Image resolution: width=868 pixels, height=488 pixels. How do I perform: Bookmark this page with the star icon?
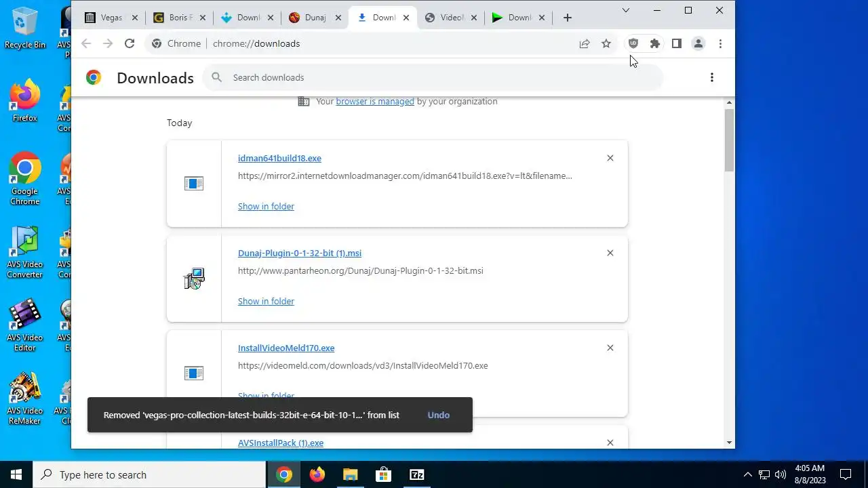tap(606, 43)
